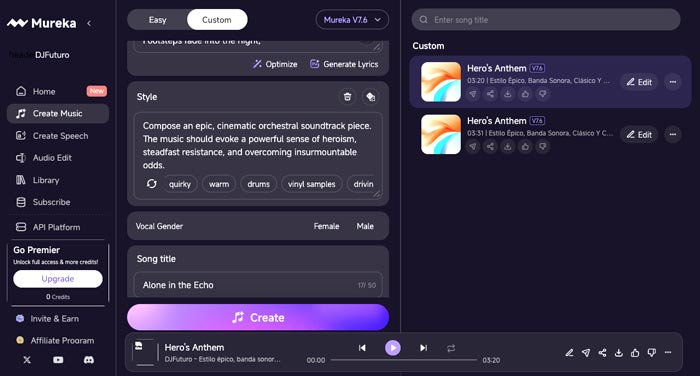The height and width of the screenshot is (376, 700).
Task: Open the Mureka V7.6 model dropdown
Action: point(352,20)
